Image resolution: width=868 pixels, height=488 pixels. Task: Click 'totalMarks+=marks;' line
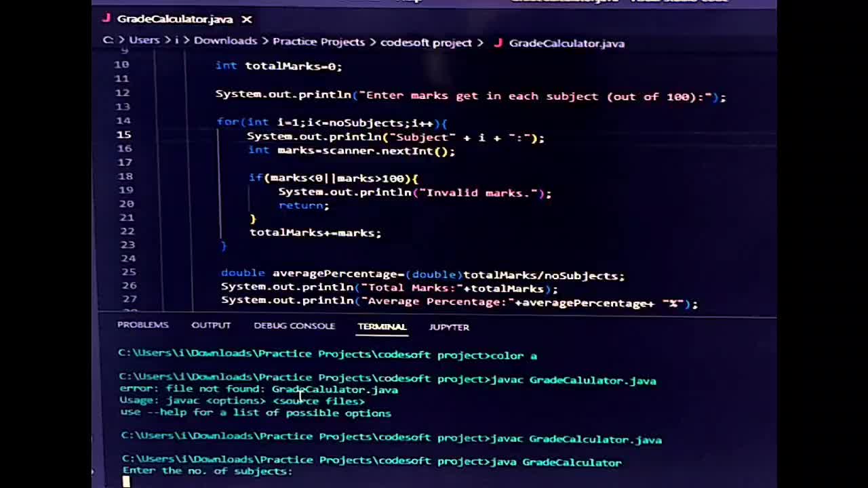pyautogui.click(x=315, y=232)
